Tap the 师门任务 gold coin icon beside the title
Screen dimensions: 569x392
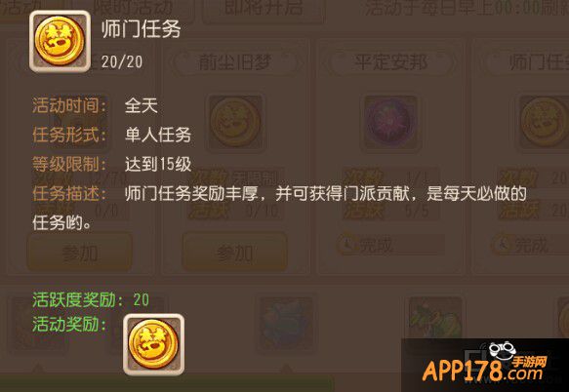coord(60,41)
